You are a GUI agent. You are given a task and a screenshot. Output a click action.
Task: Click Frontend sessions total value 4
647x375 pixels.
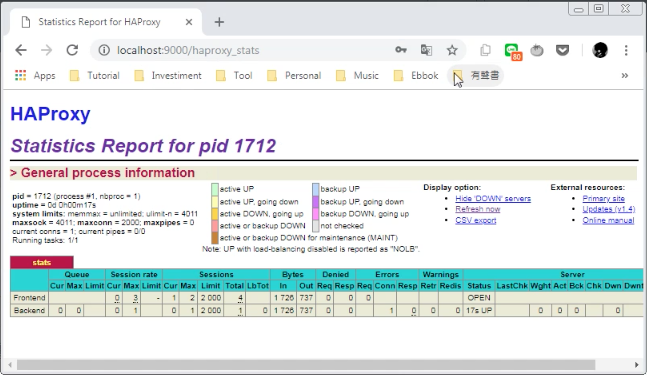click(240, 298)
